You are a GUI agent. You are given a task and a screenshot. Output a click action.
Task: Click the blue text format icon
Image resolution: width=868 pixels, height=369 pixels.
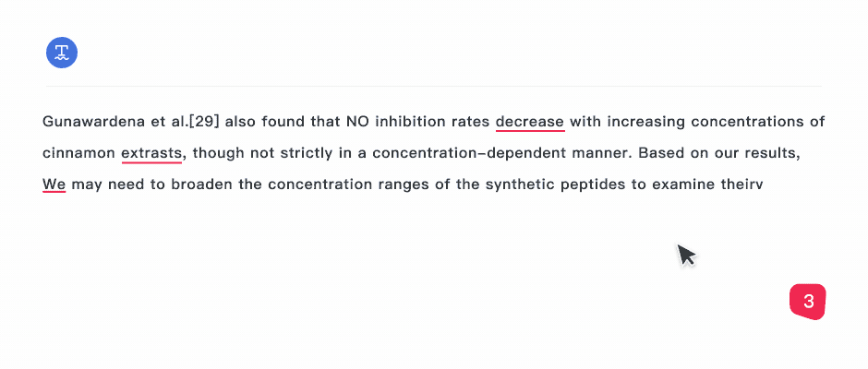tap(62, 53)
